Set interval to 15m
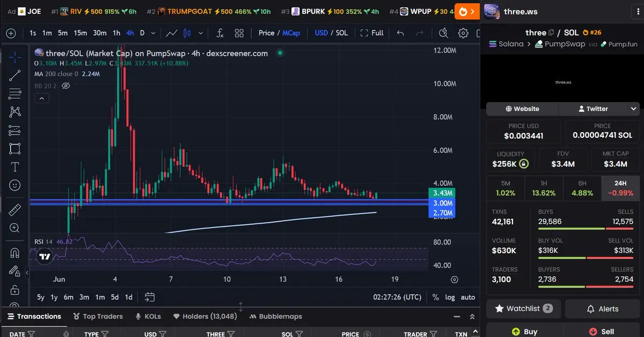Image resolution: width=644 pixels, height=337 pixels. point(80,33)
